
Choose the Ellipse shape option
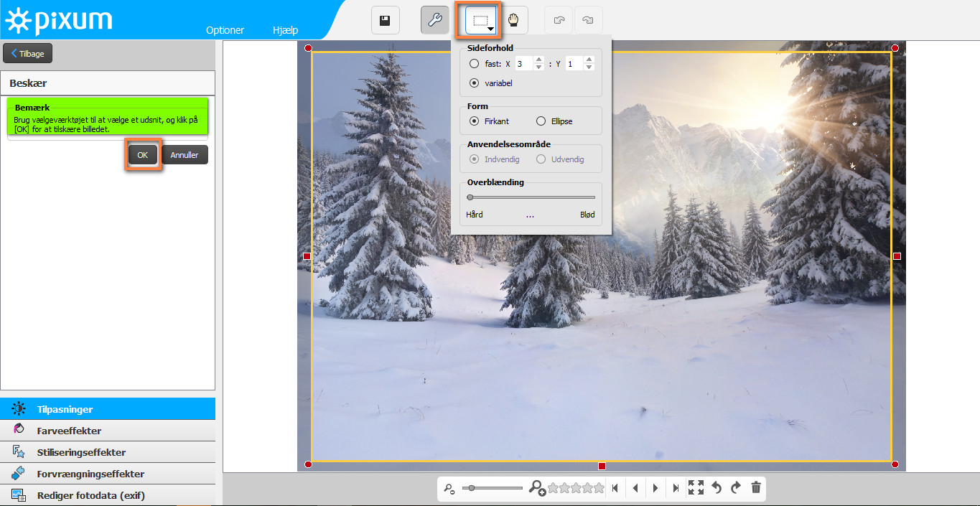tap(541, 121)
